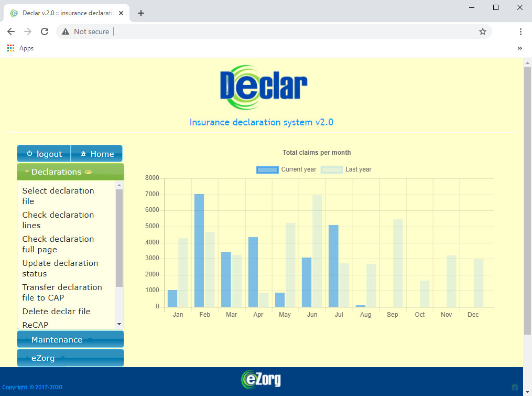Expand the Maintenance accordion section
Screen dimensions: 532x396
pos(71,340)
